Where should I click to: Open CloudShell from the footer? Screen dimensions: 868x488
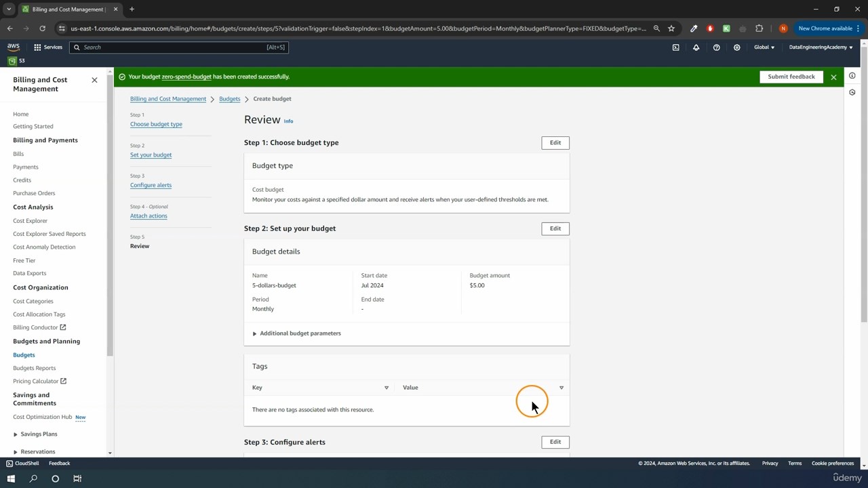coord(22,464)
